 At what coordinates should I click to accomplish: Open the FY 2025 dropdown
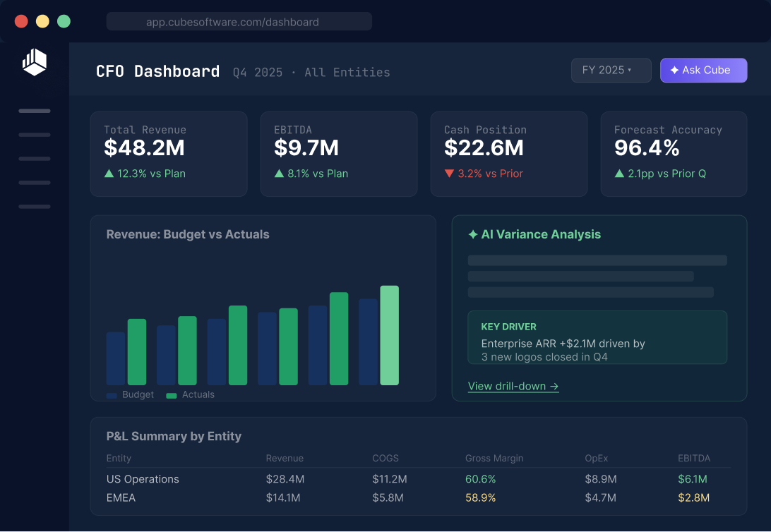[611, 71]
